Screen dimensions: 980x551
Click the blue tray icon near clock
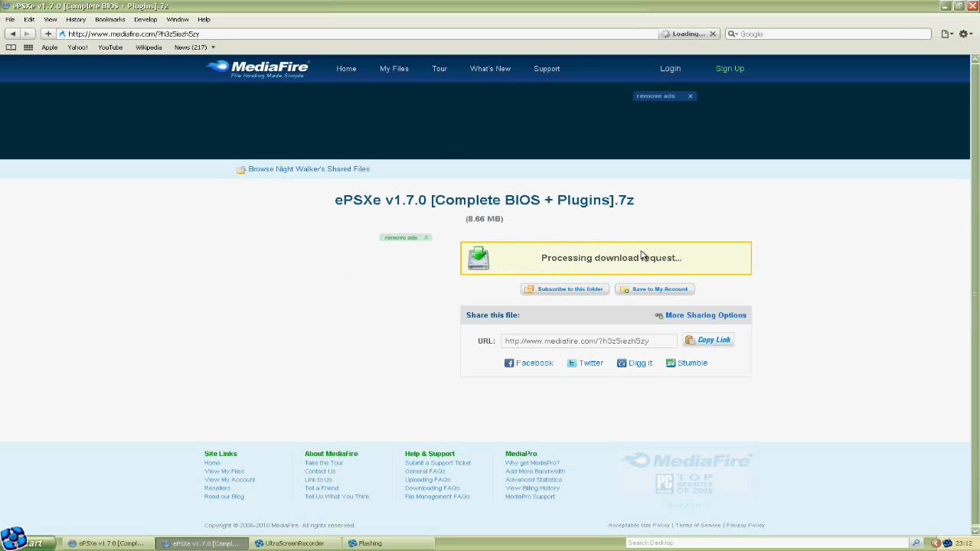948,543
